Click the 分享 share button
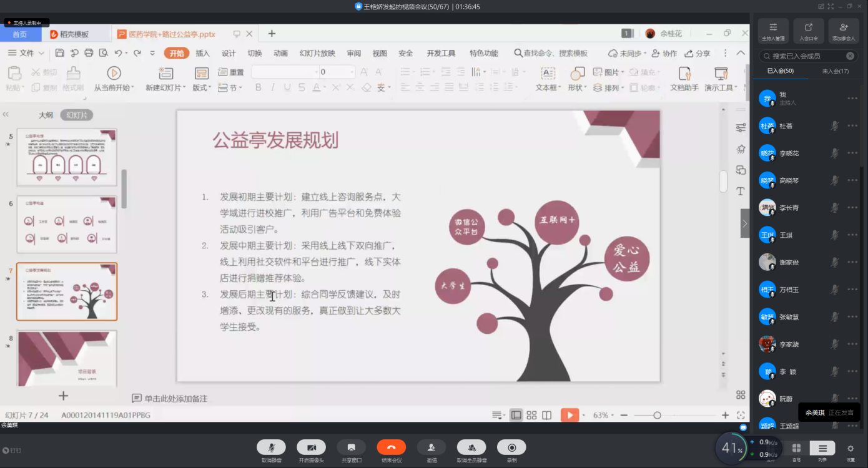The height and width of the screenshot is (468, 868). [x=698, y=53]
